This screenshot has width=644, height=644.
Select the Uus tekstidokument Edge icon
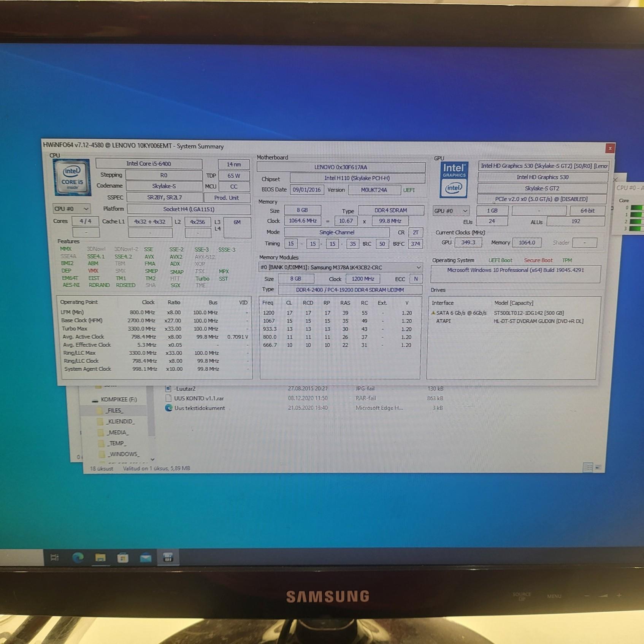[x=169, y=408]
